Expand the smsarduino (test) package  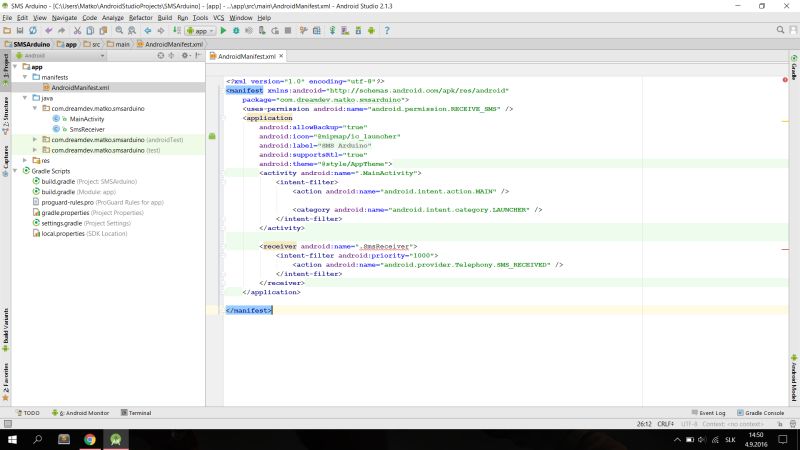point(35,150)
